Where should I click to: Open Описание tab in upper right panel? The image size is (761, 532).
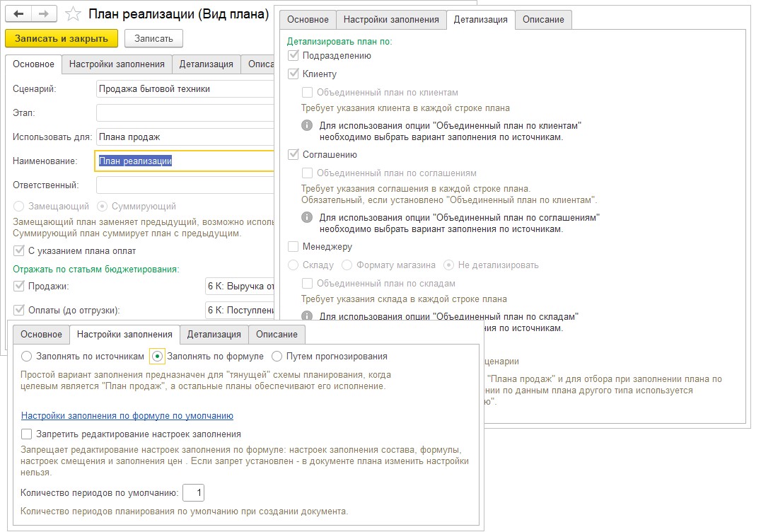[543, 19]
